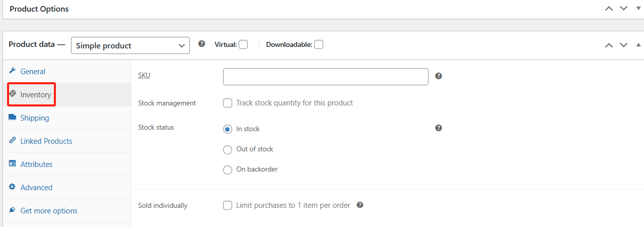Click the truck icon beside Shipping
This screenshot has width=644, height=227.
pos(12,117)
